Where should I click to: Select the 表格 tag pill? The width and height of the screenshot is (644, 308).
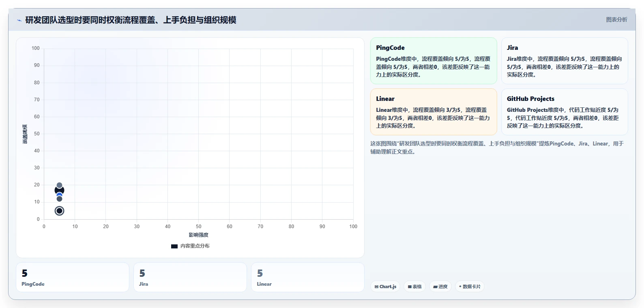point(414,287)
